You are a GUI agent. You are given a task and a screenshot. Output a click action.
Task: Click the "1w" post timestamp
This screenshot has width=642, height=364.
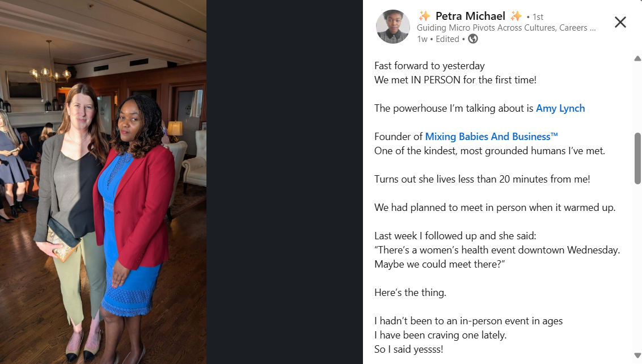pos(422,39)
